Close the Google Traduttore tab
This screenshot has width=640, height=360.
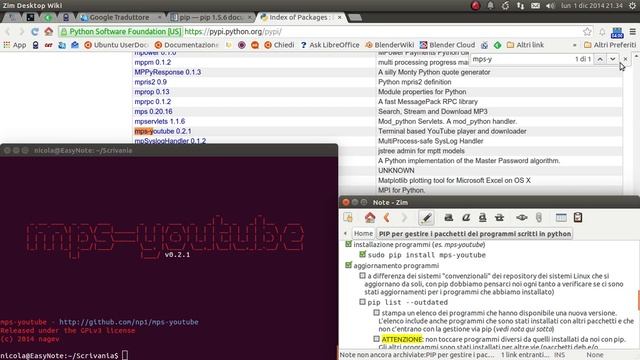159,18
